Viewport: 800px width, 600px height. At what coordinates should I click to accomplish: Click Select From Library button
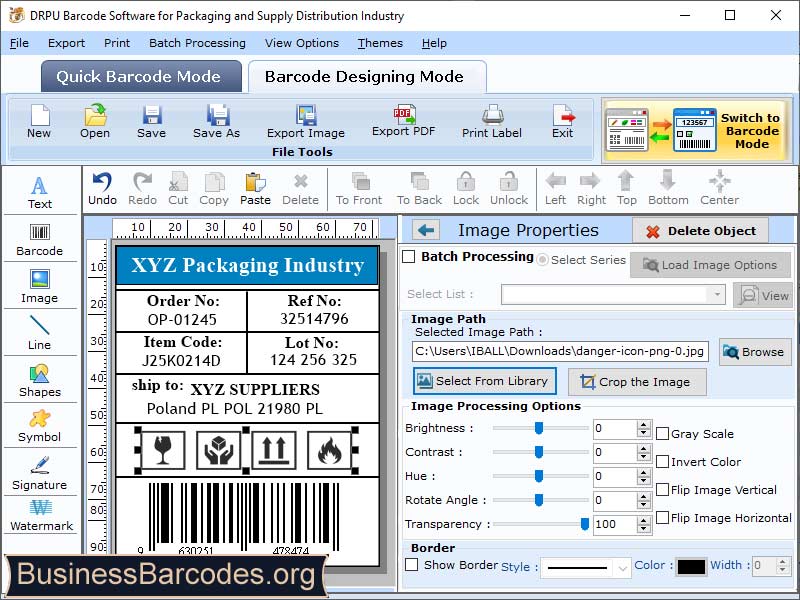click(484, 381)
